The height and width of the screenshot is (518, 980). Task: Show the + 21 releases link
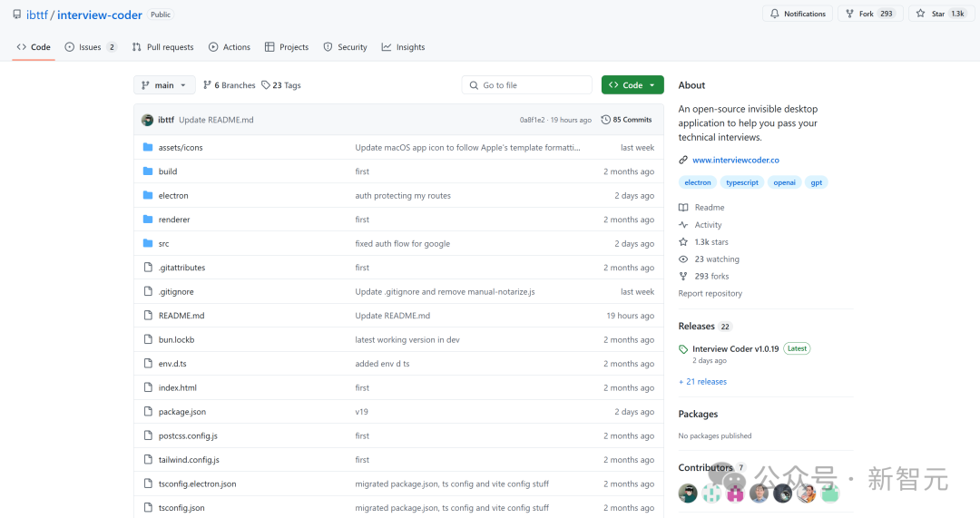click(702, 381)
